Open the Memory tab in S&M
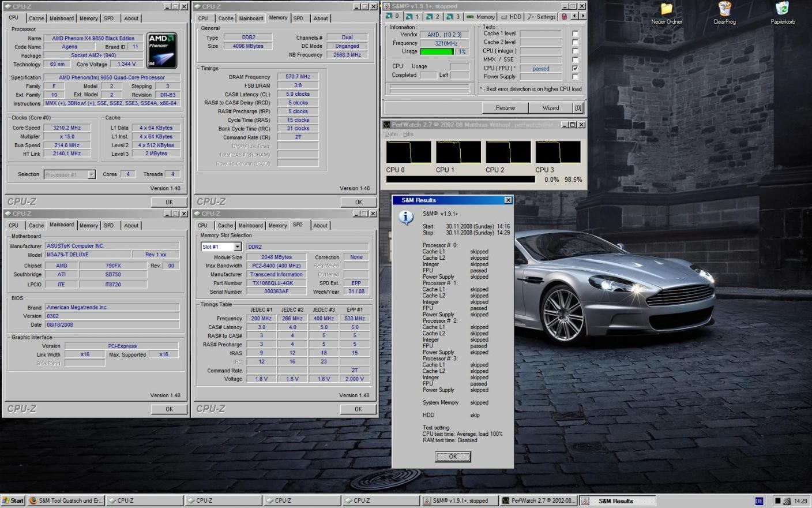The width and height of the screenshot is (812, 508). 481,17
